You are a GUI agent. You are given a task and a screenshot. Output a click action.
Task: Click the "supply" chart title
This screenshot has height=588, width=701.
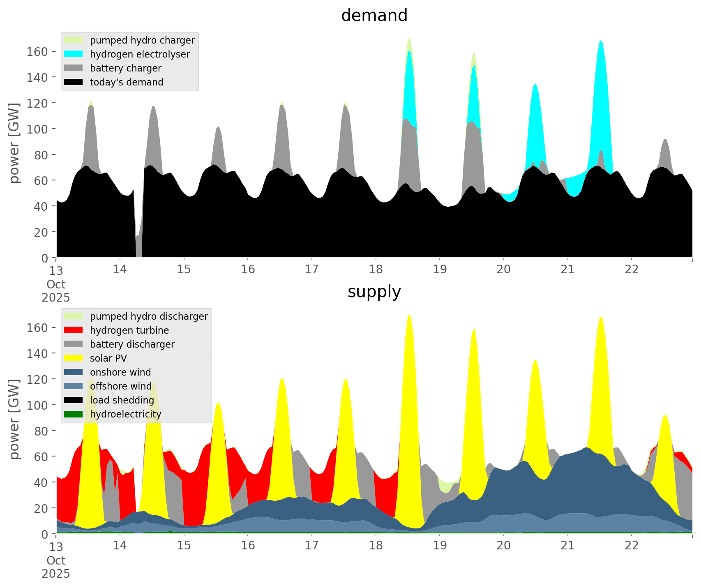[x=374, y=292]
